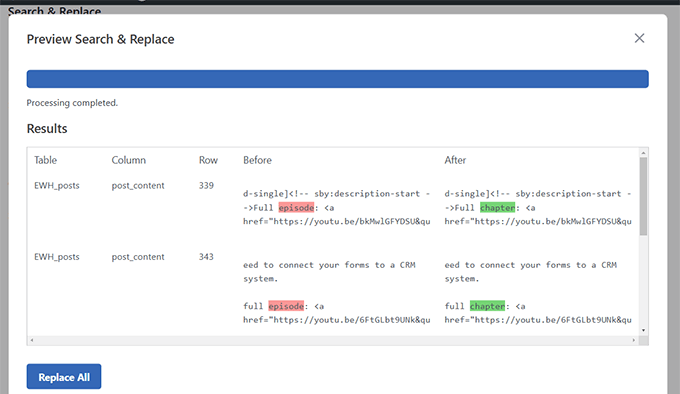The width and height of the screenshot is (680, 394).
Task: Click the horizontal scroll left arrow
Action: click(x=32, y=340)
